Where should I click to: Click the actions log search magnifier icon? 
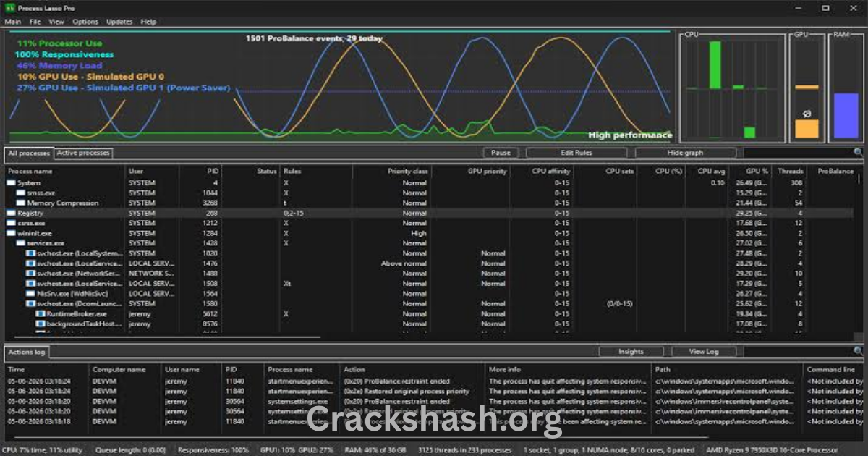point(859,352)
